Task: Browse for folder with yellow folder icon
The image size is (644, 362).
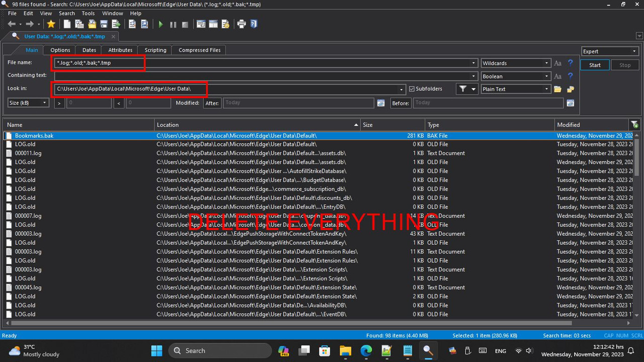Action: tap(557, 89)
